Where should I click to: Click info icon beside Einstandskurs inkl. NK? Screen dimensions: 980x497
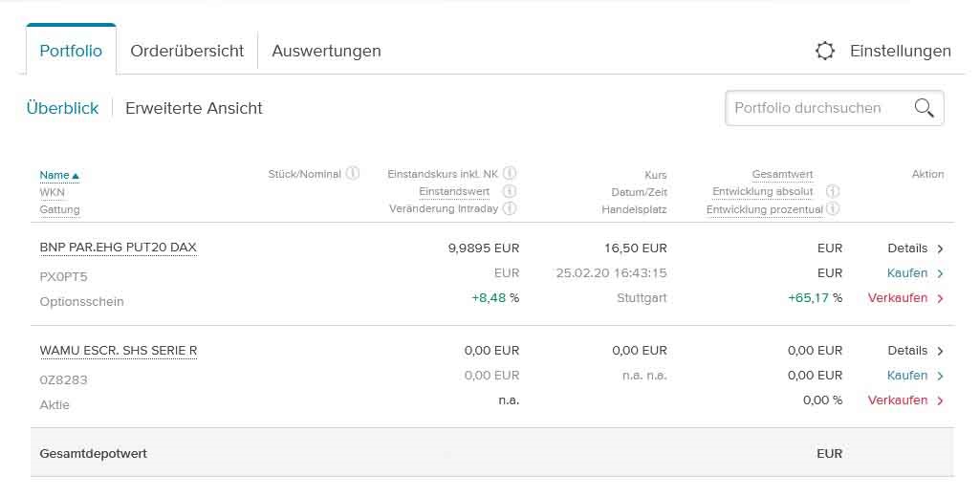point(510,173)
